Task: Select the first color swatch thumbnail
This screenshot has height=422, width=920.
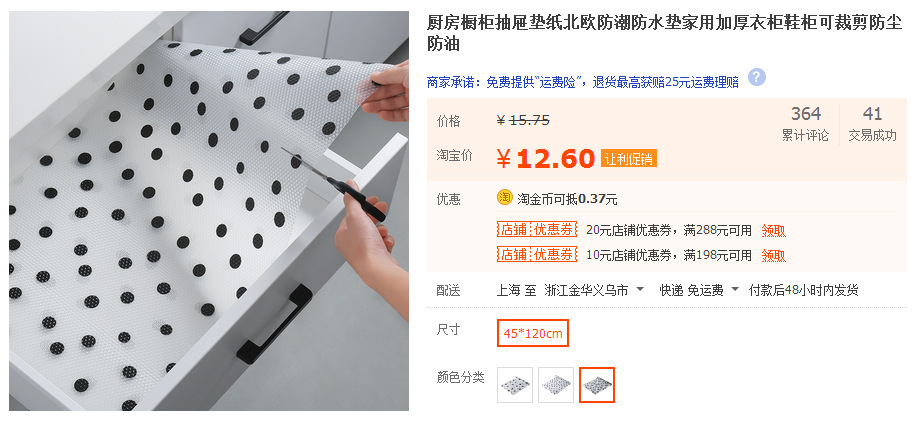Action: tap(515, 385)
